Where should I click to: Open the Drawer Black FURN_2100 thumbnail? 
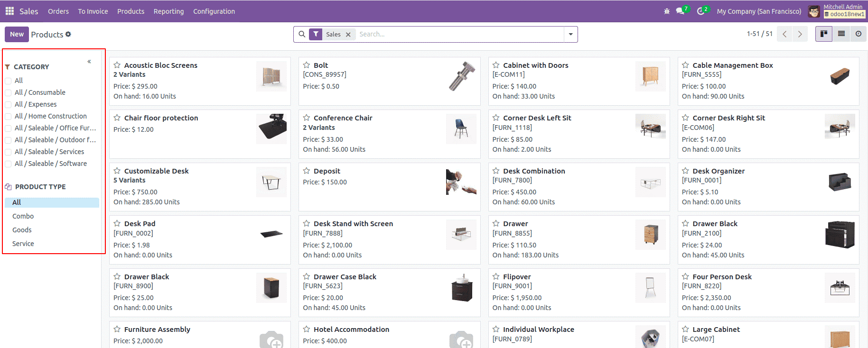pos(840,235)
